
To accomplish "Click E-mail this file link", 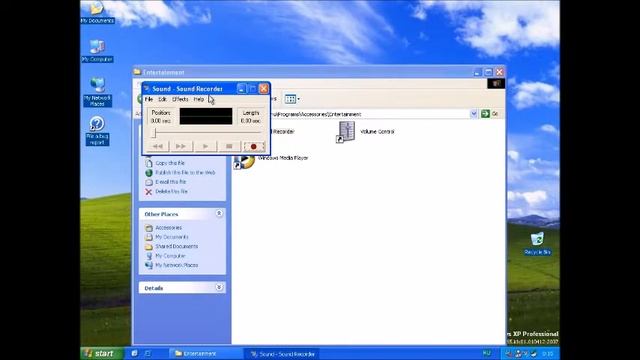I will pos(166,182).
